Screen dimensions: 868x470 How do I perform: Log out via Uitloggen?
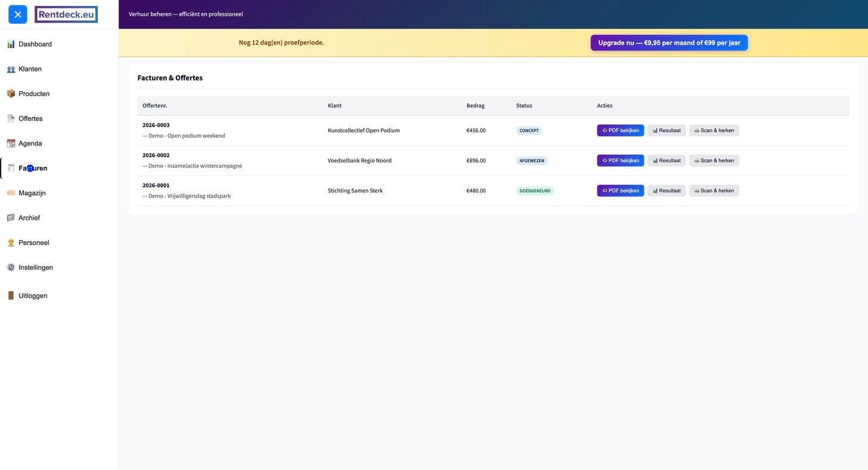point(33,296)
